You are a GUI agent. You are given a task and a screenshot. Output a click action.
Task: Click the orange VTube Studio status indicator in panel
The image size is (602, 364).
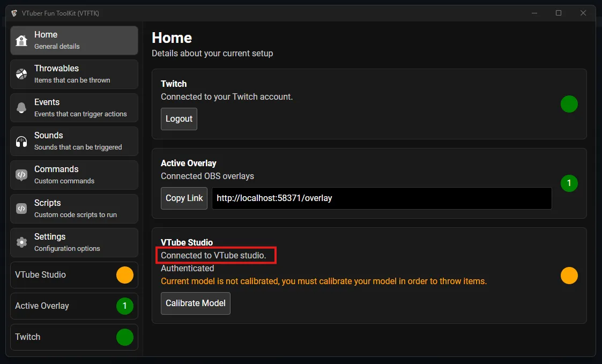[569, 276]
